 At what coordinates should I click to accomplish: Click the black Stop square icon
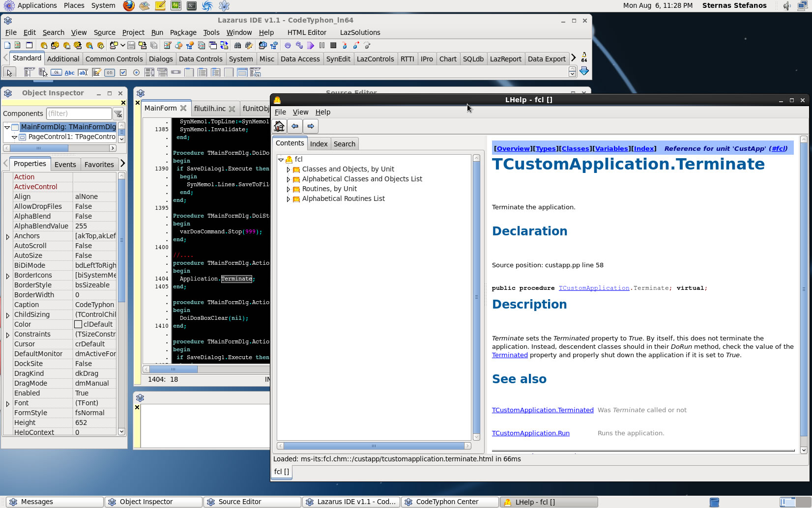333,45
